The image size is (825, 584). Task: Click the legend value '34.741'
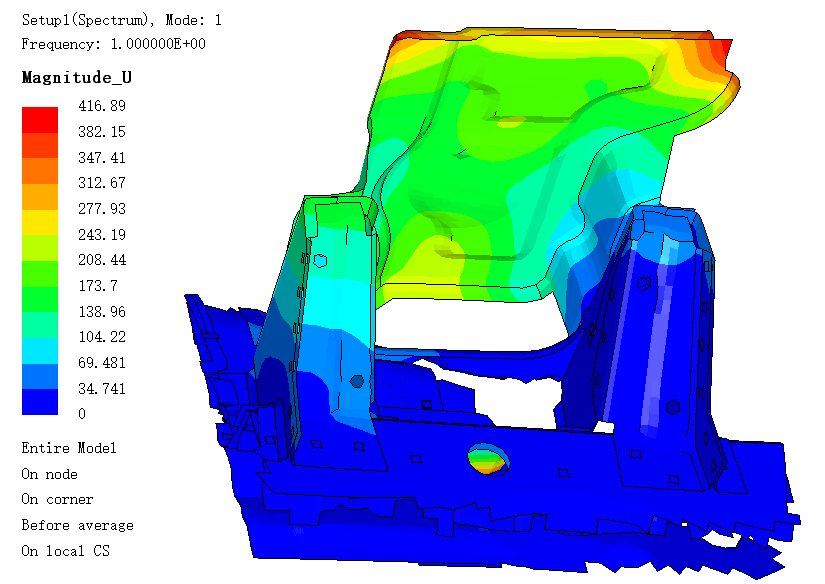102,389
